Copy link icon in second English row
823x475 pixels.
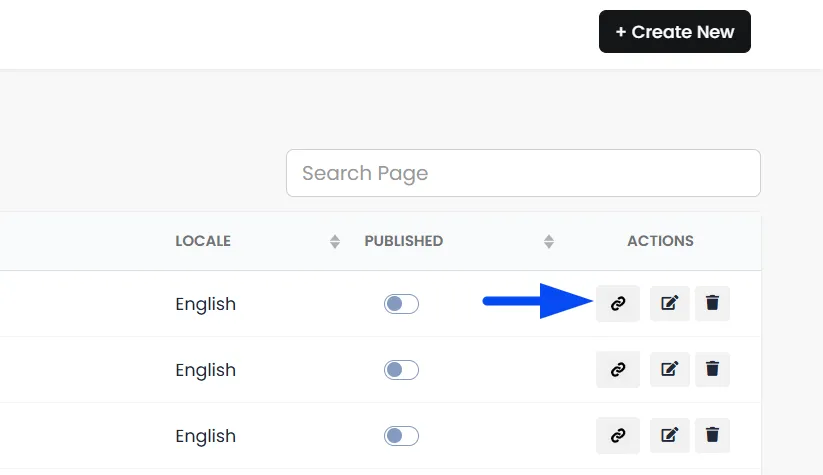pos(618,370)
